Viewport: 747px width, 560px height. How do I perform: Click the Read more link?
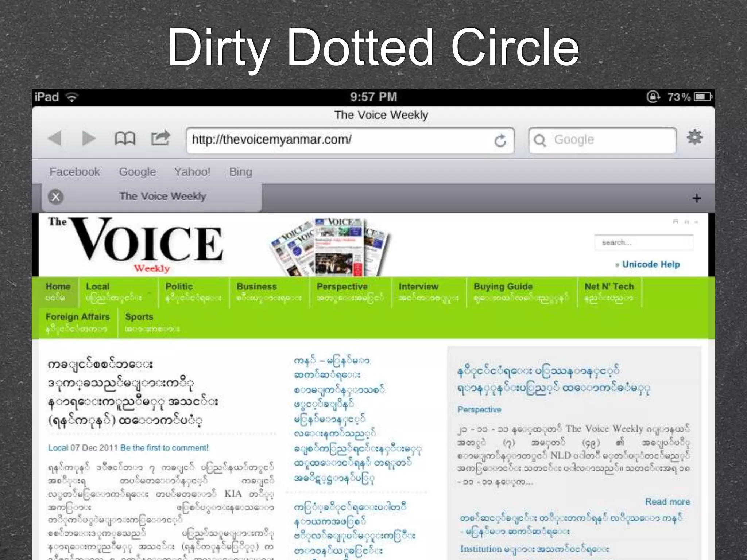coord(667,502)
